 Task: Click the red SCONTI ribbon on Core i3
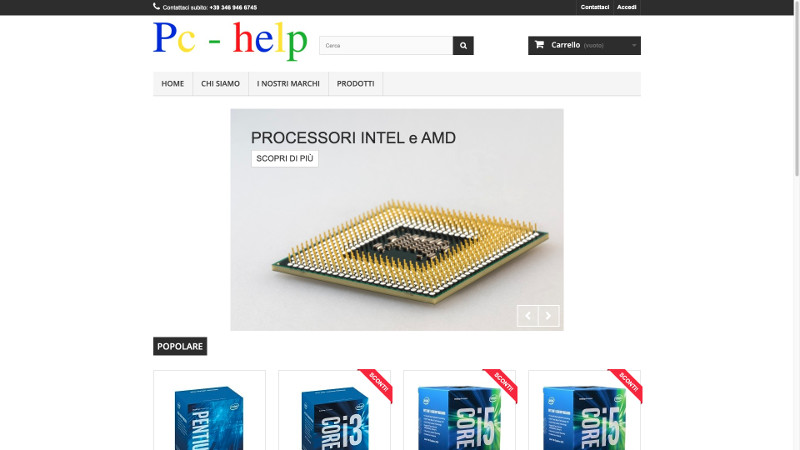pos(377,384)
